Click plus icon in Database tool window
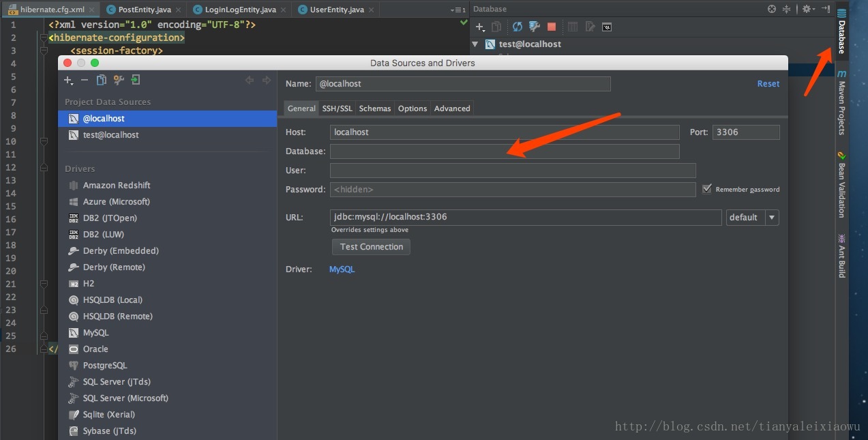The height and width of the screenshot is (440, 868). [x=480, y=27]
